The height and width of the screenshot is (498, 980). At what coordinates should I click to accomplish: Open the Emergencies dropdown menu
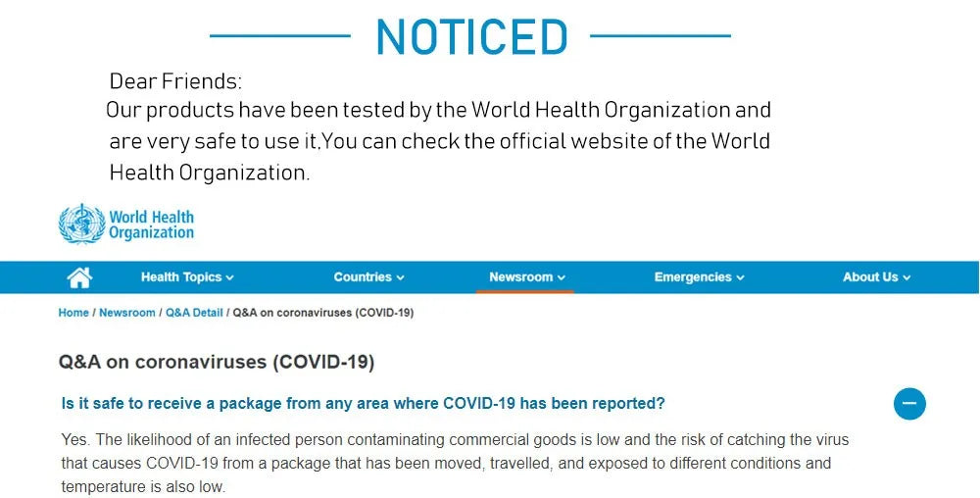[x=699, y=277]
